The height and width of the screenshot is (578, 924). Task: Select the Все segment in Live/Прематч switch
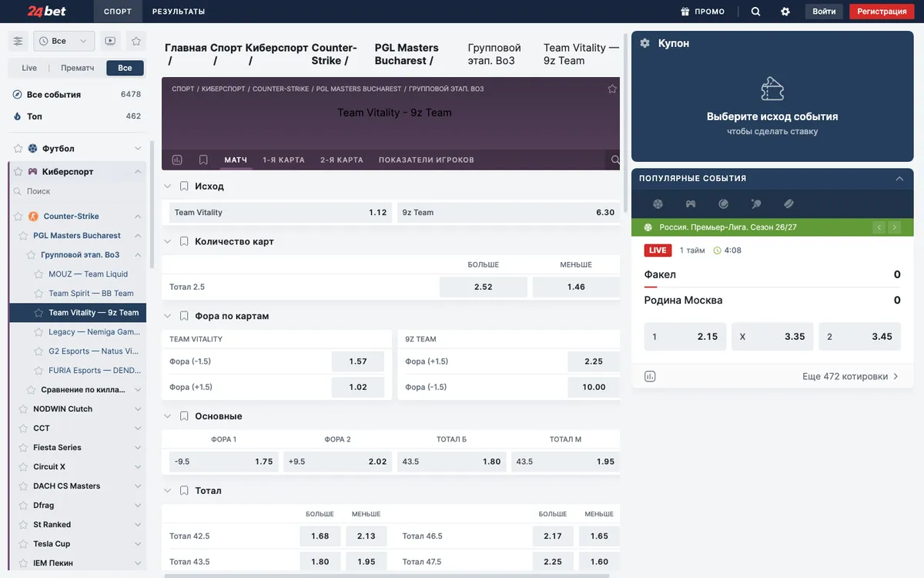[125, 68]
